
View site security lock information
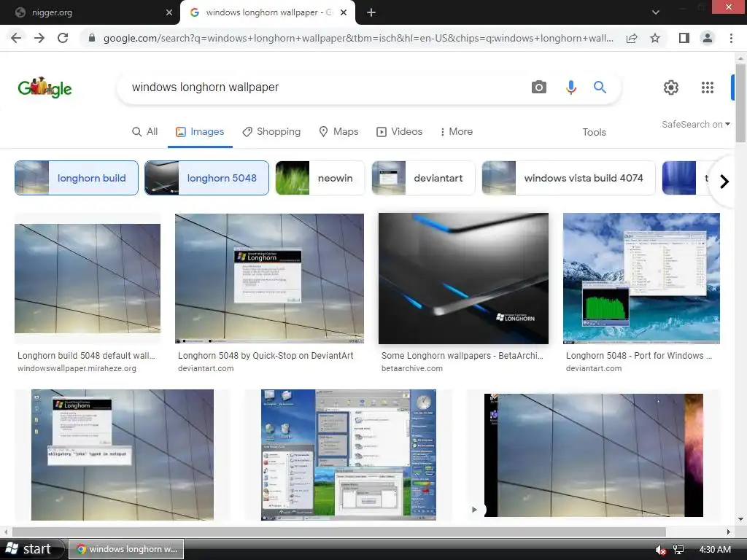pos(92,38)
